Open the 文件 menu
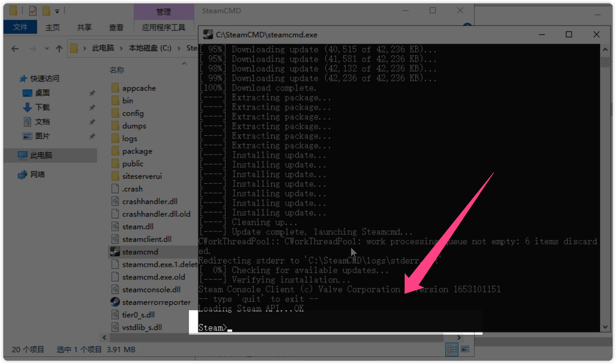616x364 pixels. pyautogui.click(x=20, y=27)
